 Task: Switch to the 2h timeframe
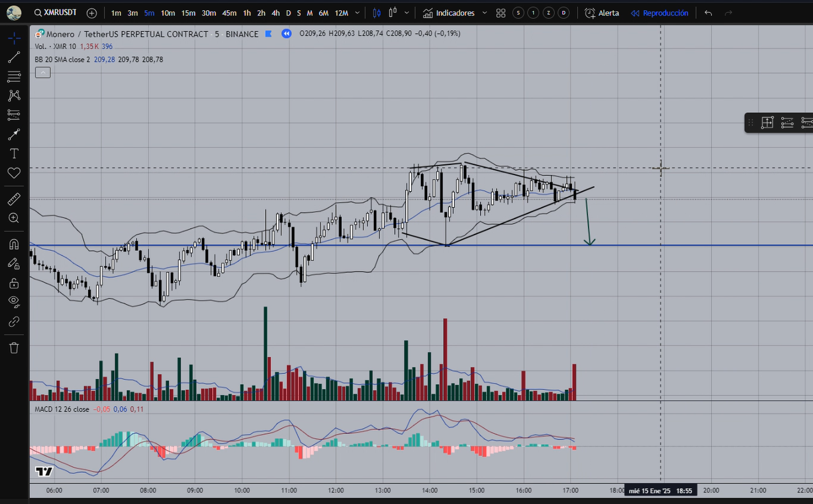[261, 13]
